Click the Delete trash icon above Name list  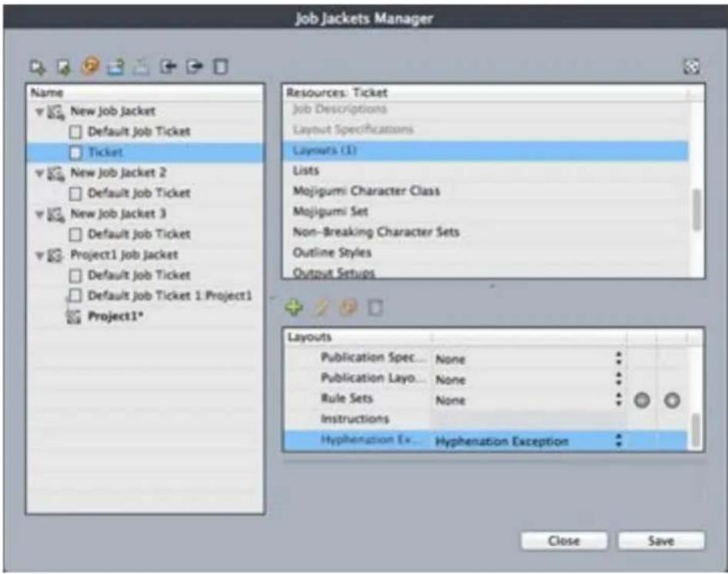221,67
